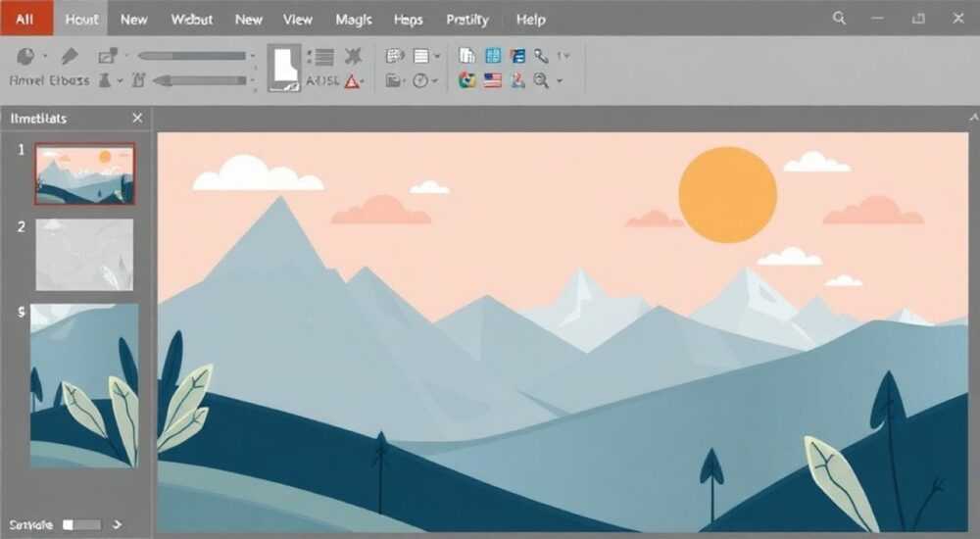Select slide 2 thumbnail
Viewport: 980px width, 539px height.
(x=84, y=255)
